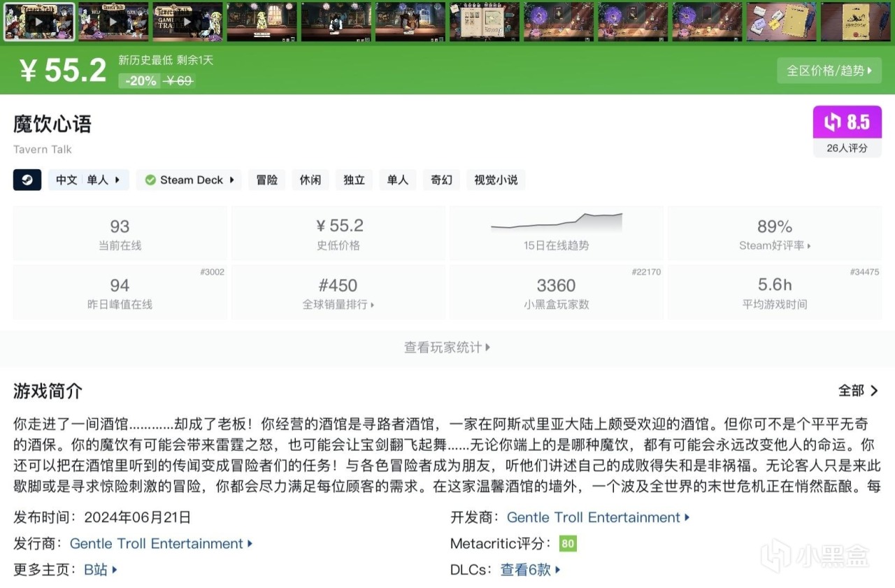Show the full description via 全部

pyautogui.click(x=859, y=391)
